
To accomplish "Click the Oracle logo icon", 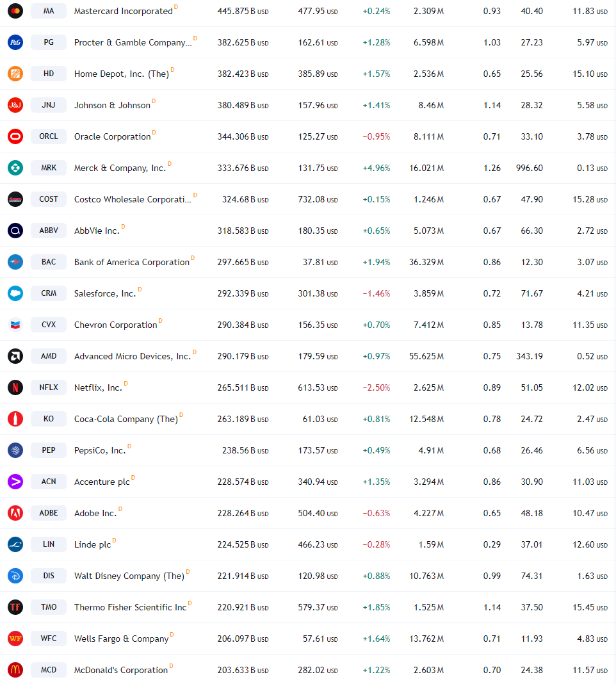I will pyautogui.click(x=15, y=136).
